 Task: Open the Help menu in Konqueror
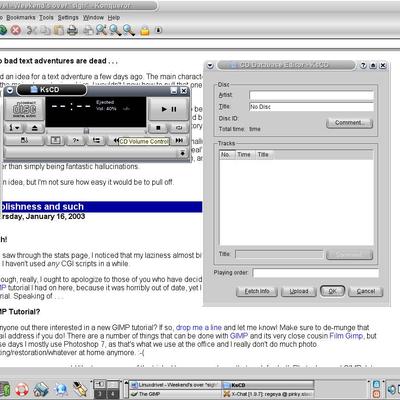pyautogui.click(x=114, y=17)
